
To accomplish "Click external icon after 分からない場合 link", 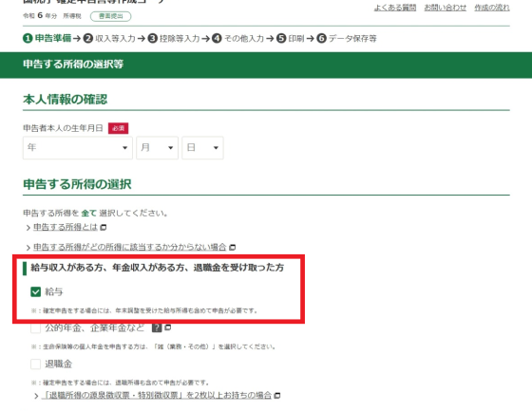I will click(232, 247).
